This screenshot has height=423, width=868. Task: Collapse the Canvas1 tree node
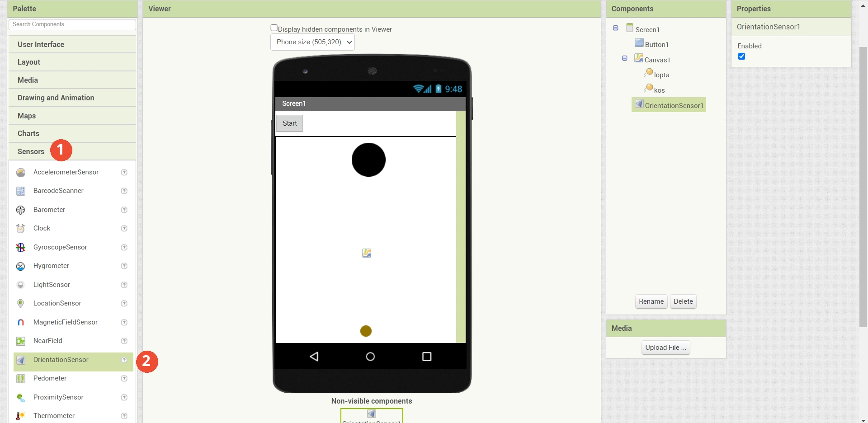click(624, 58)
